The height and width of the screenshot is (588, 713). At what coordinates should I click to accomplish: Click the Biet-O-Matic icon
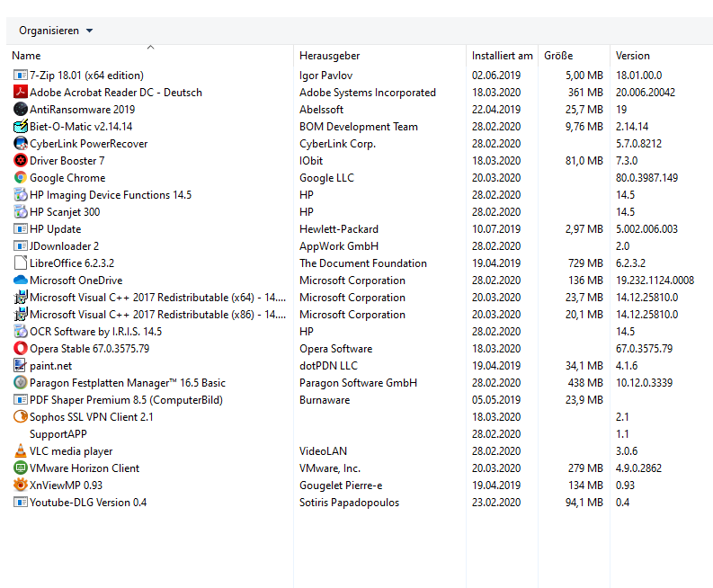coord(21,127)
